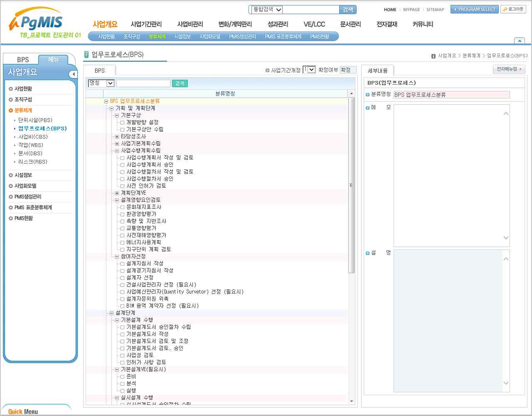This screenshot has height=416, width=532.
Task: Open the 명칭 search-field dropdown
Action: click(x=101, y=83)
